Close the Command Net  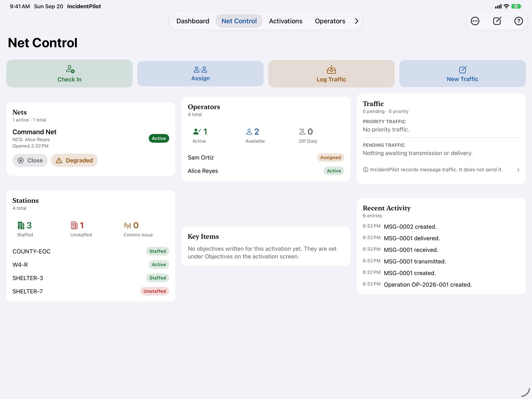tap(30, 160)
